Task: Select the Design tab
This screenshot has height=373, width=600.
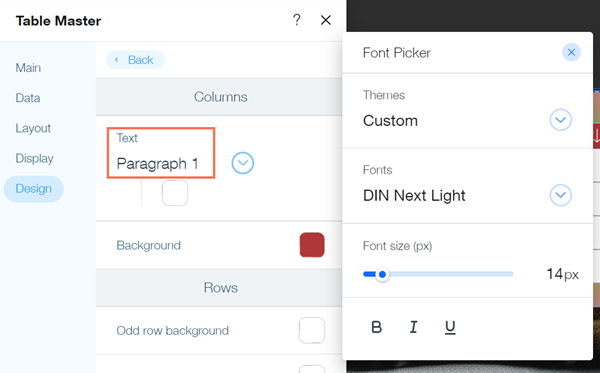Action: [34, 189]
